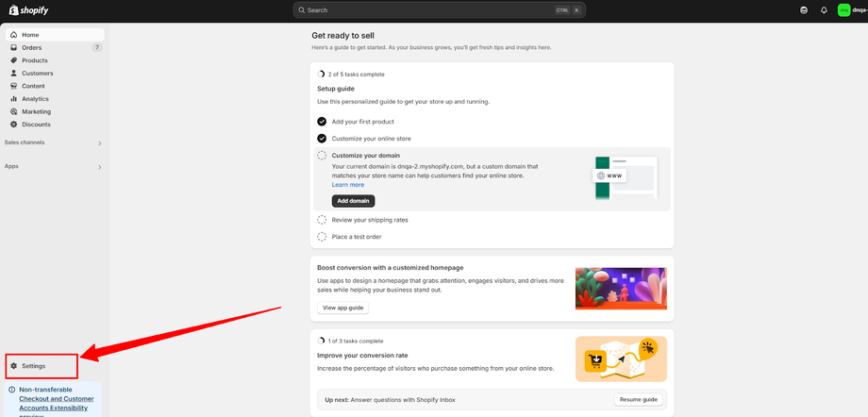Click the 1 of 3 tasks progress ring
The image size is (868, 417).
pos(321,342)
